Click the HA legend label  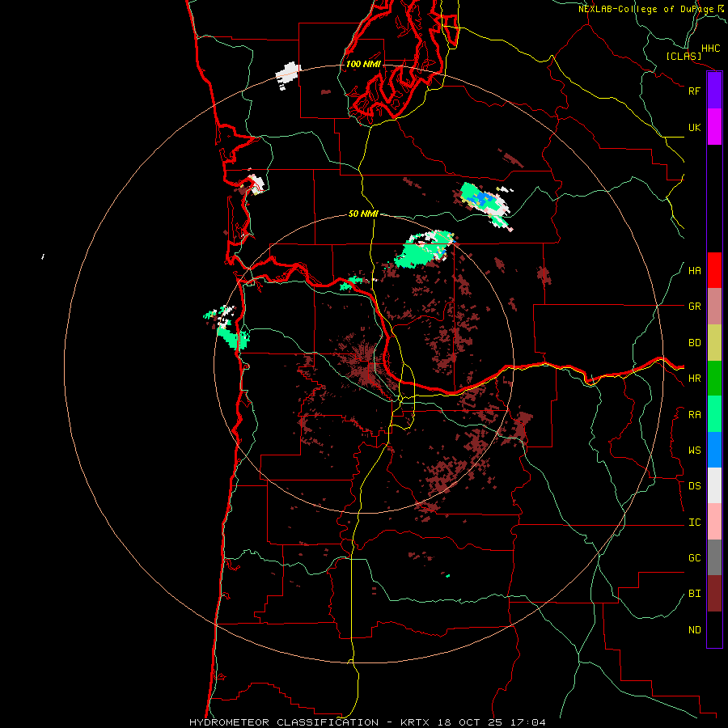[x=694, y=271]
